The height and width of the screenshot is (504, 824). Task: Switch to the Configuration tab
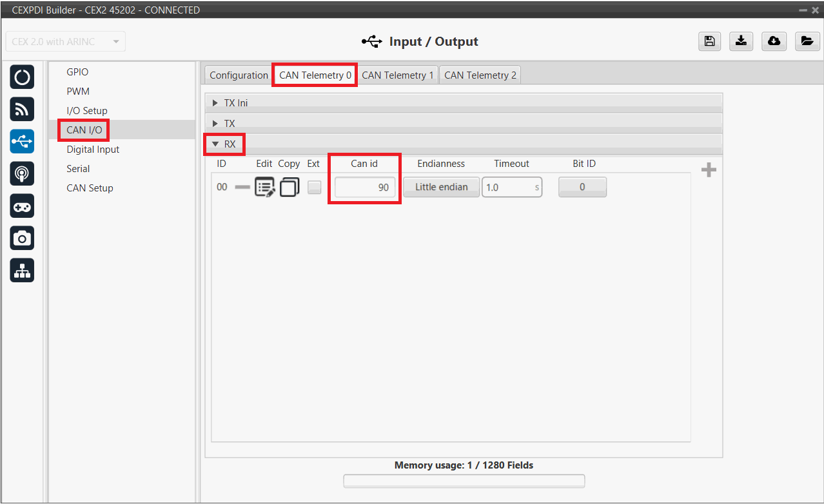coord(239,75)
